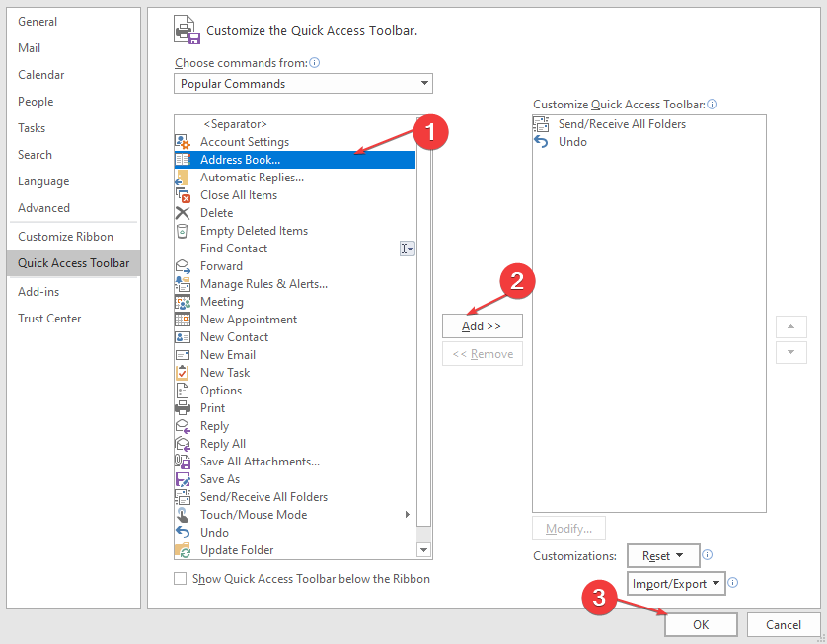827x644 pixels.
Task: Click the Save All Attachments icon
Action: 183,462
